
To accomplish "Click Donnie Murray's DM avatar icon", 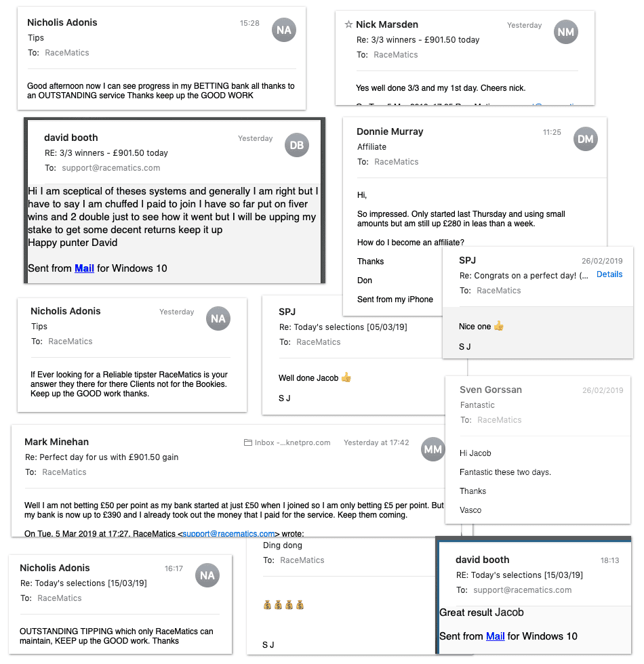I will [x=585, y=139].
